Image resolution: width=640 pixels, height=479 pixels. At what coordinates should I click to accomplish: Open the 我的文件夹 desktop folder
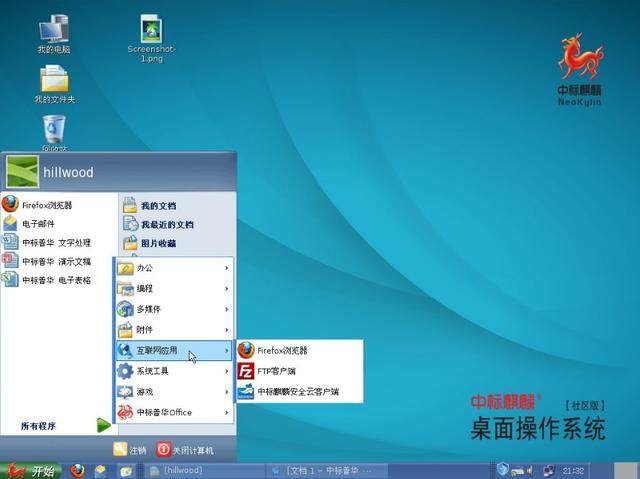(54, 84)
